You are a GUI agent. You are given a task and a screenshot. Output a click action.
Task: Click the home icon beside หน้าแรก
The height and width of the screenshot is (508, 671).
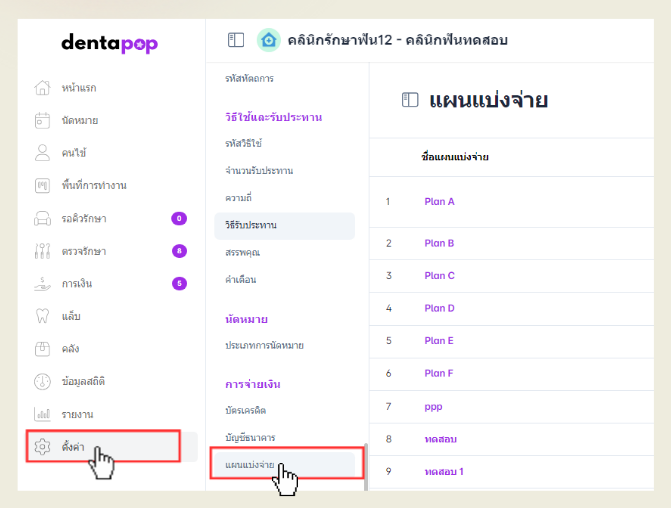pyautogui.click(x=42, y=88)
